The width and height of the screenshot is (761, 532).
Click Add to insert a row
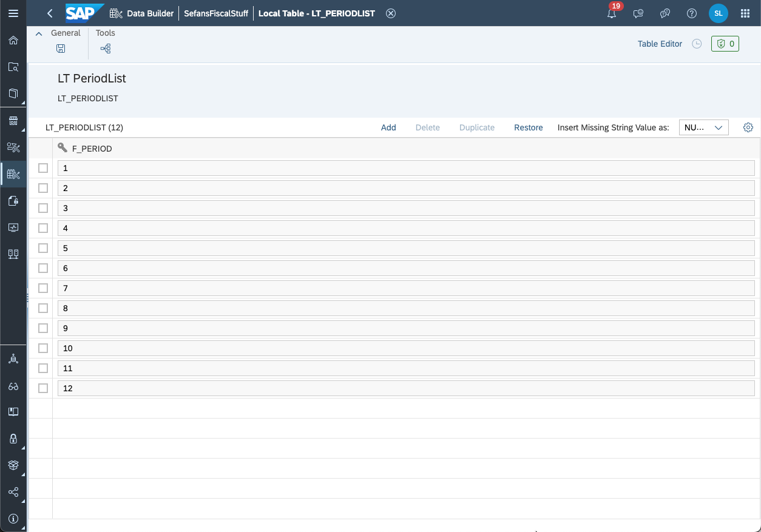[x=388, y=127]
